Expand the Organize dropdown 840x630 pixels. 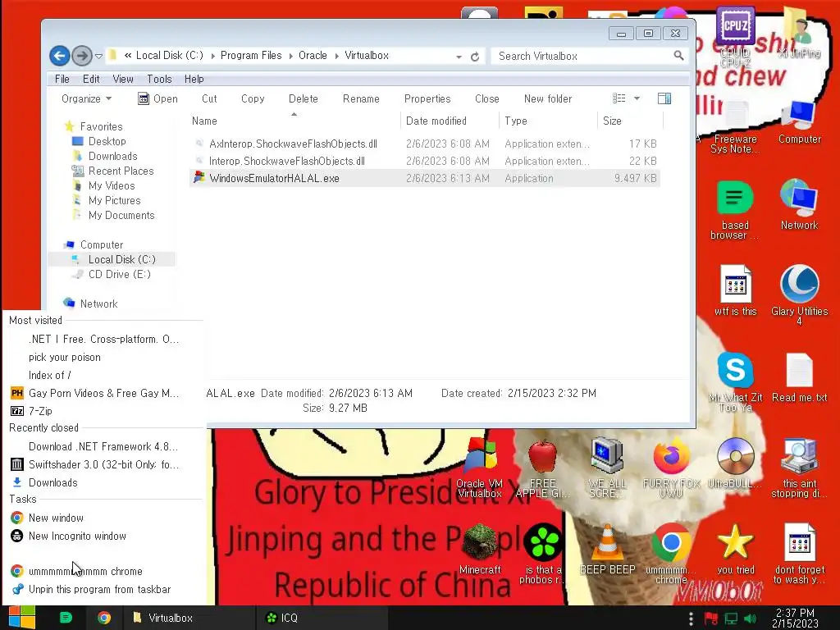[x=86, y=98]
